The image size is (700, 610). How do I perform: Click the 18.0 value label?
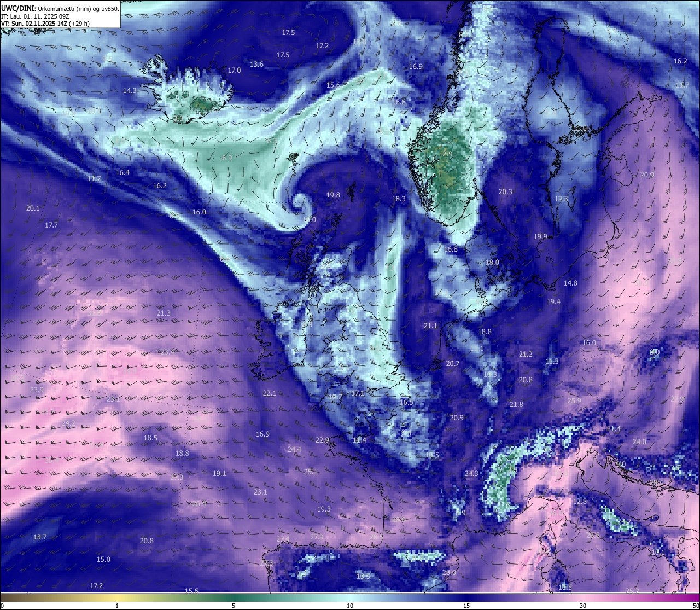[492, 263]
